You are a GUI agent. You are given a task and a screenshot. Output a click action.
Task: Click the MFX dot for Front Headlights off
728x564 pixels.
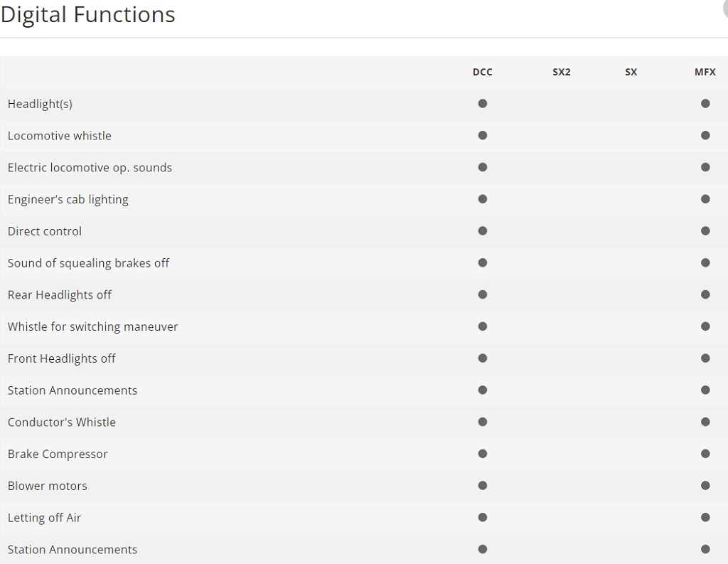click(x=705, y=358)
